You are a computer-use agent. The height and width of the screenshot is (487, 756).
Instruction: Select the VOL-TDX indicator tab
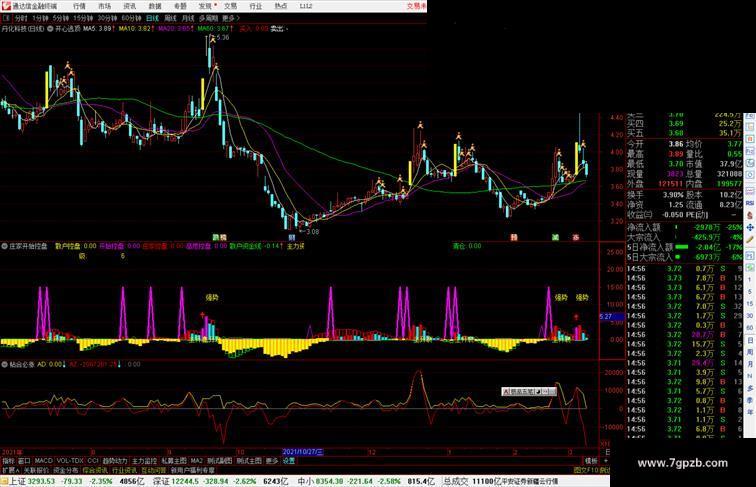pos(70,461)
